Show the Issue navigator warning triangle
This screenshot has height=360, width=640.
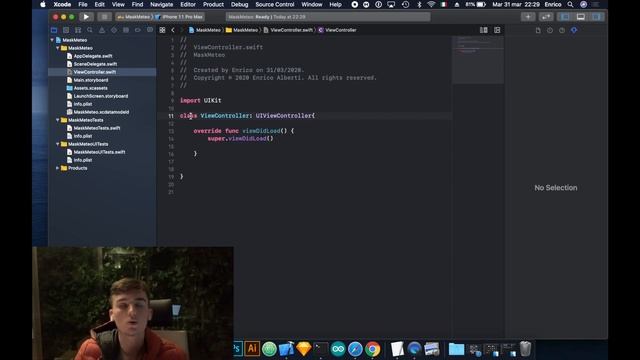[x=102, y=30]
